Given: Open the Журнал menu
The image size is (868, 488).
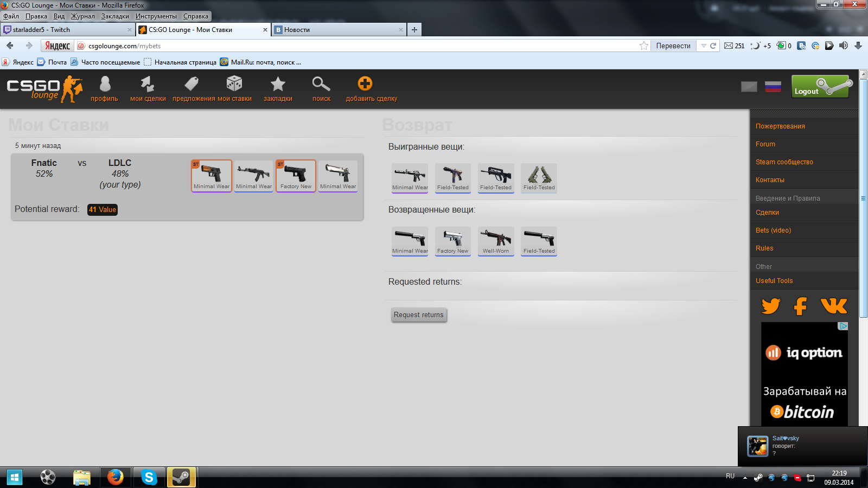Looking at the screenshot, I should tap(83, 16).
